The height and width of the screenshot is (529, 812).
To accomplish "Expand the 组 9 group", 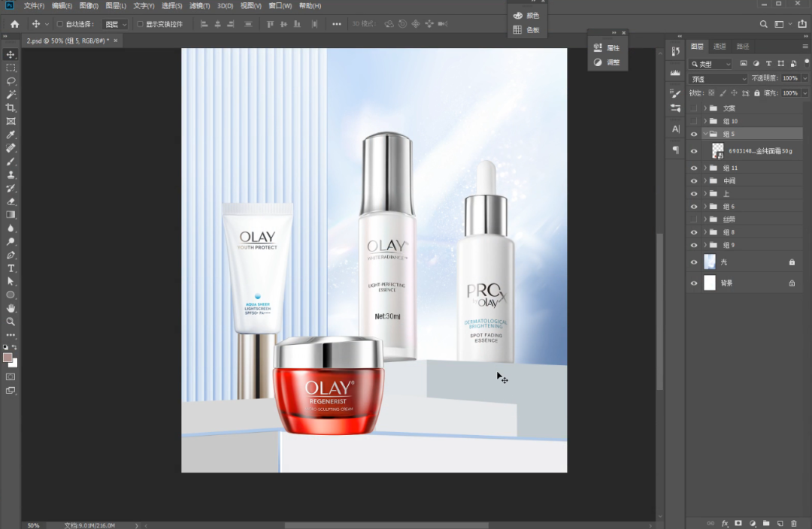I will pyautogui.click(x=704, y=246).
